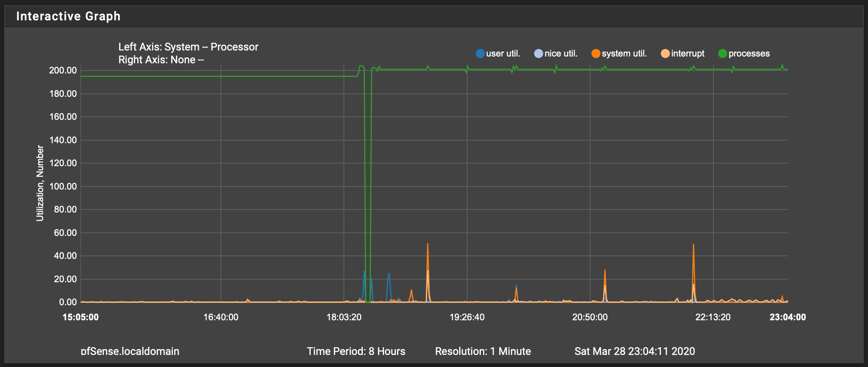This screenshot has width=868, height=367.
Task: Click the orange spike just before 22:13:20
Action: (693, 246)
